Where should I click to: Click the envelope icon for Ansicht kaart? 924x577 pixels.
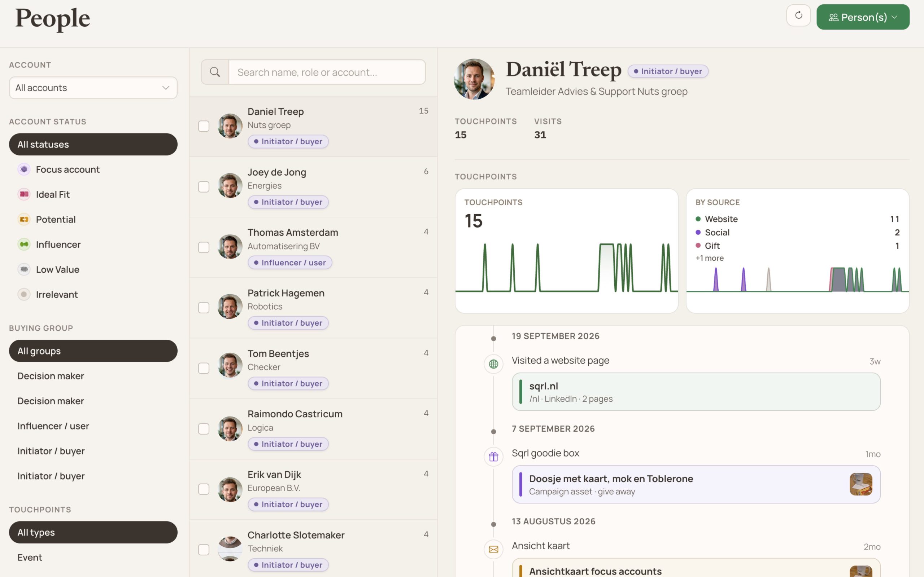click(493, 550)
